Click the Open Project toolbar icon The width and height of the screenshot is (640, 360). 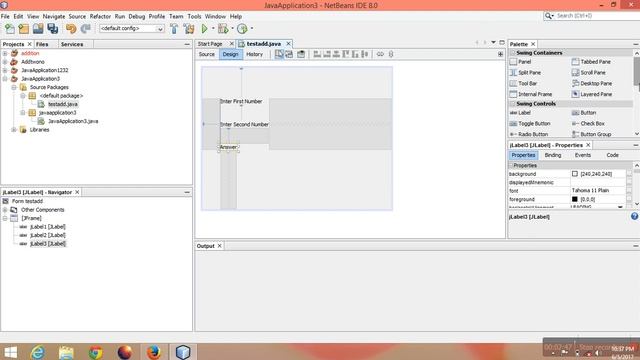click(38, 29)
